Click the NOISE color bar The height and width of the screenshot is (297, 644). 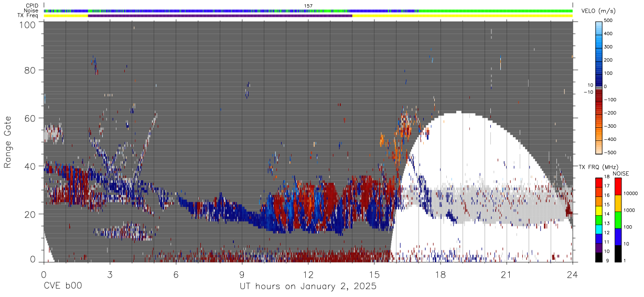pos(618,219)
